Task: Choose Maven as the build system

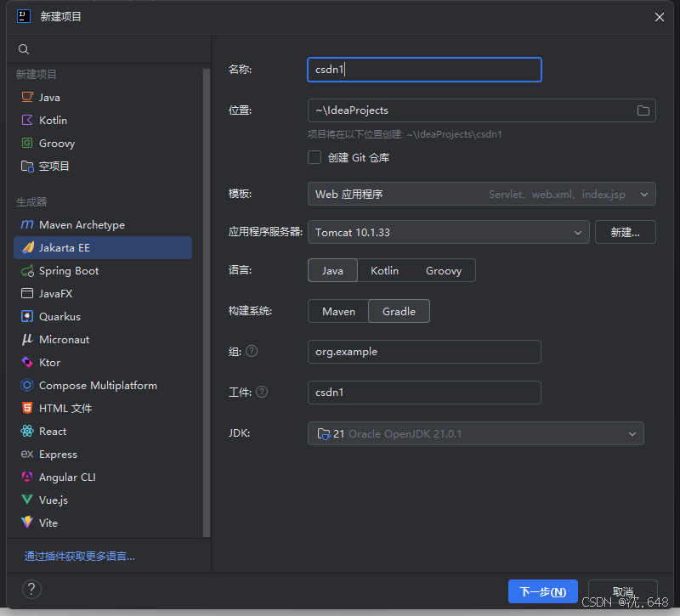Action: tap(338, 311)
